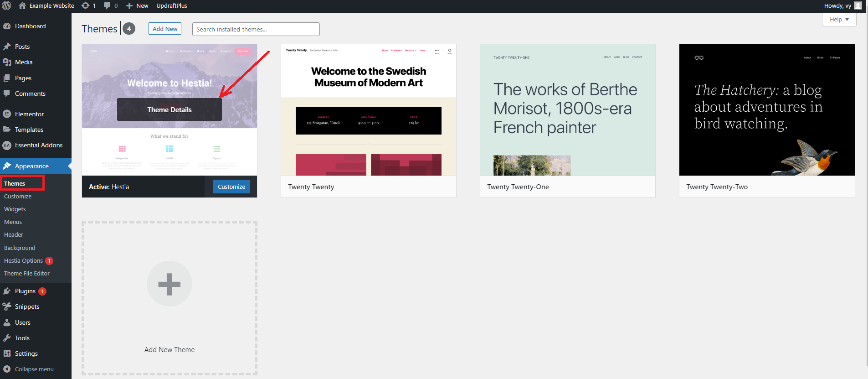
Task: Click the Plugins plug icon
Action: pos(7,291)
